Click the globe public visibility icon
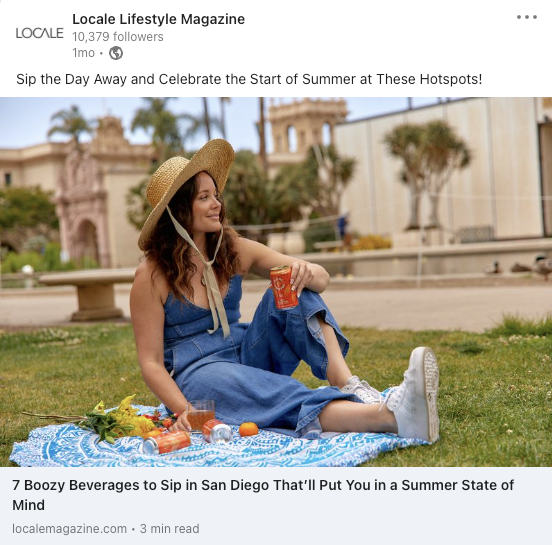 (116, 53)
